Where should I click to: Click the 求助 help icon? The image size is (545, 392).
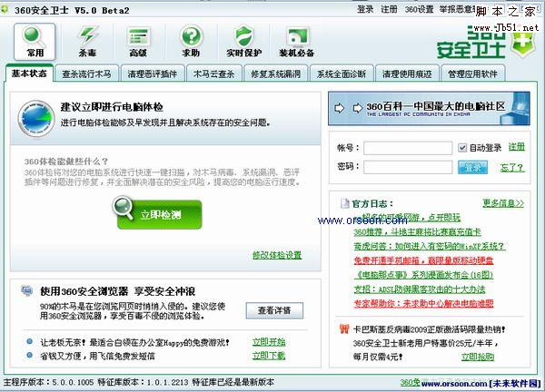[190, 41]
